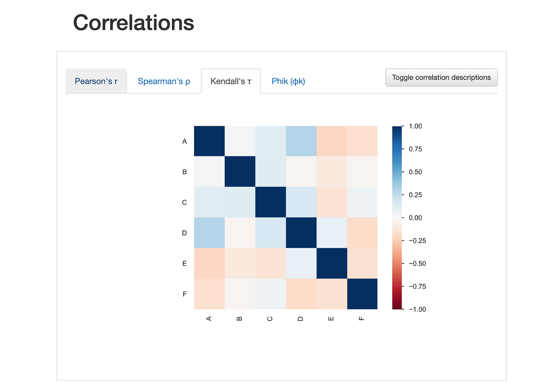553x392 pixels.
Task: Click the column label C below the heatmap
Action: pos(270,318)
